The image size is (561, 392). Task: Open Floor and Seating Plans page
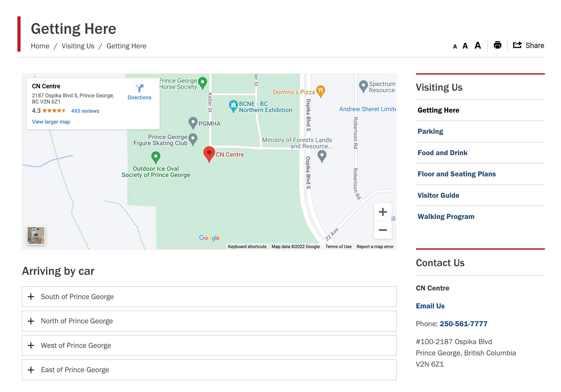pos(456,174)
